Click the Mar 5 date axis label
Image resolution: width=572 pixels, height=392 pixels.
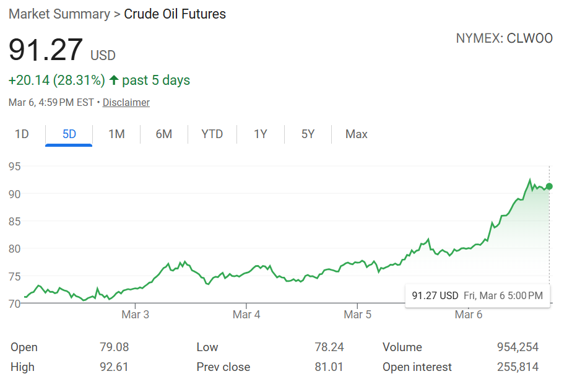click(x=358, y=315)
